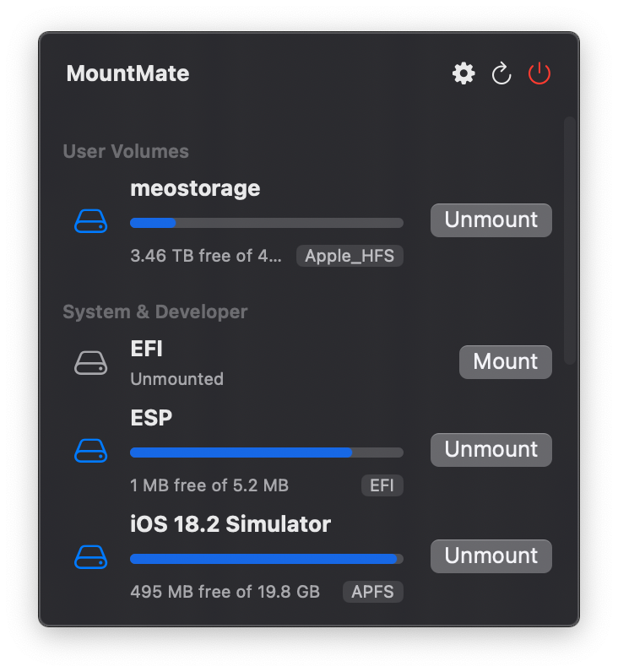Click the ESP drive icon

pos(90,451)
